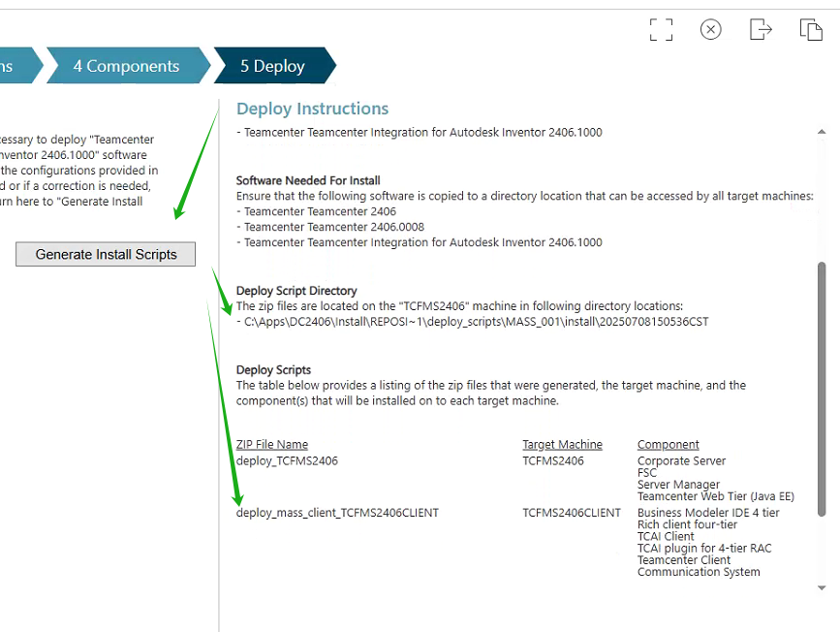Click the Component column header
Viewport: 840px width, 632px height.
[669, 444]
